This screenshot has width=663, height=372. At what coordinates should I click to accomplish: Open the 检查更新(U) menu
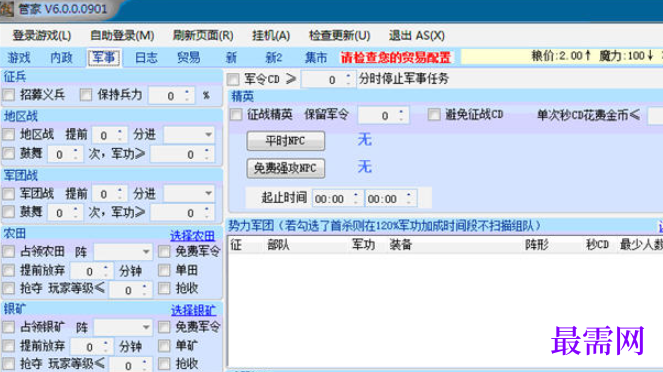click(340, 36)
